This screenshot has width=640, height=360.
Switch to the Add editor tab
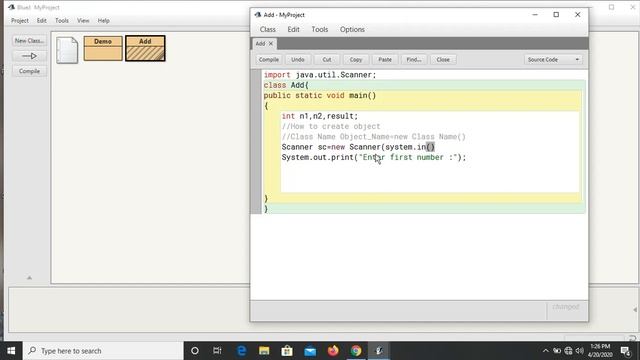tap(260, 43)
